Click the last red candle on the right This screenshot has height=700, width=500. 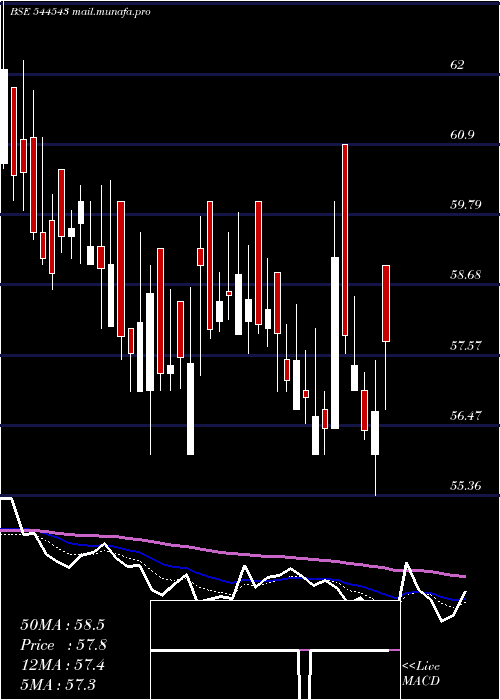pyautogui.click(x=386, y=304)
